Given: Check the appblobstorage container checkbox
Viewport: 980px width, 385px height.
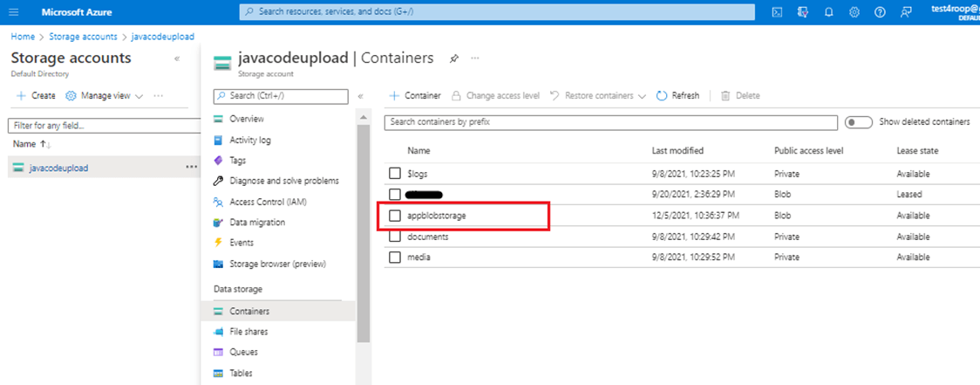Looking at the screenshot, I should point(395,215).
